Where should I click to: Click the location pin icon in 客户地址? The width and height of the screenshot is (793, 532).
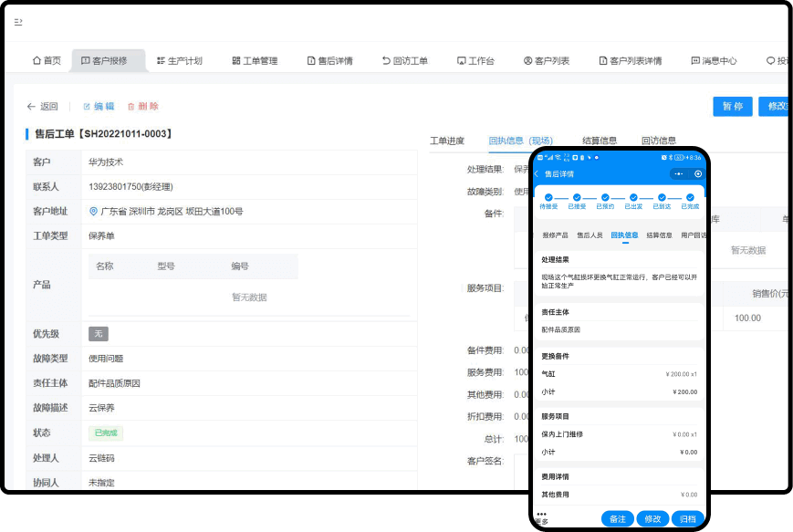click(93, 212)
